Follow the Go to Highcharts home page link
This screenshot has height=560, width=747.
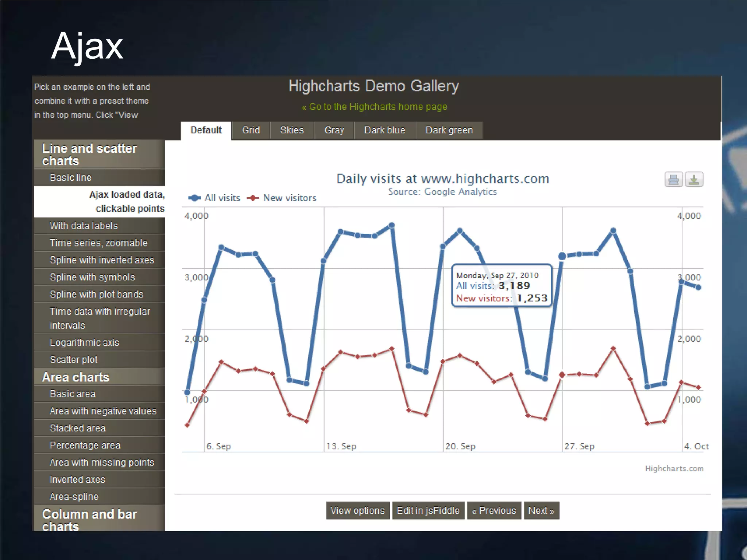pyautogui.click(x=374, y=107)
